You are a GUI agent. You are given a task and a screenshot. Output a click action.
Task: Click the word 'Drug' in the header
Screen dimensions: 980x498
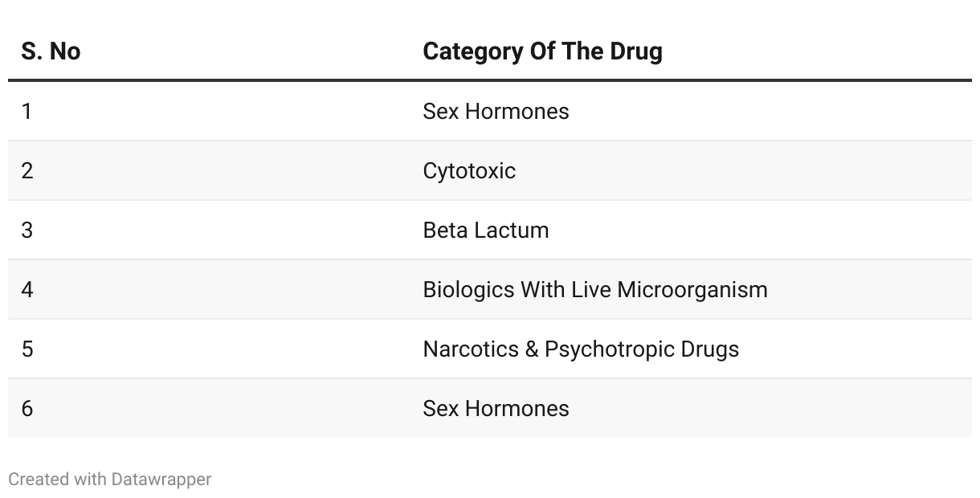pyautogui.click(x=635, y=51)
